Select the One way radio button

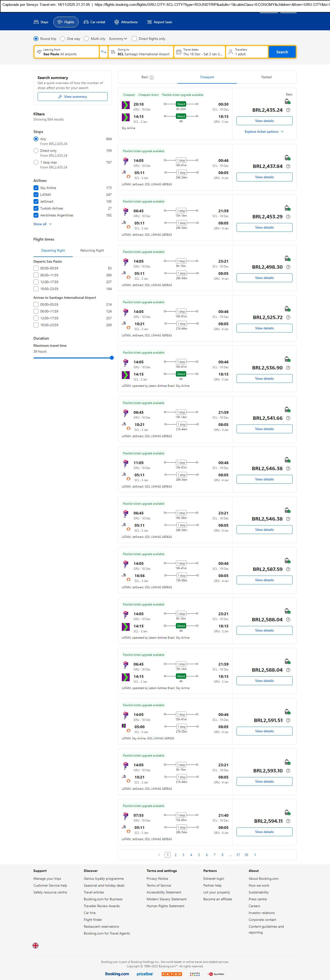63,39
